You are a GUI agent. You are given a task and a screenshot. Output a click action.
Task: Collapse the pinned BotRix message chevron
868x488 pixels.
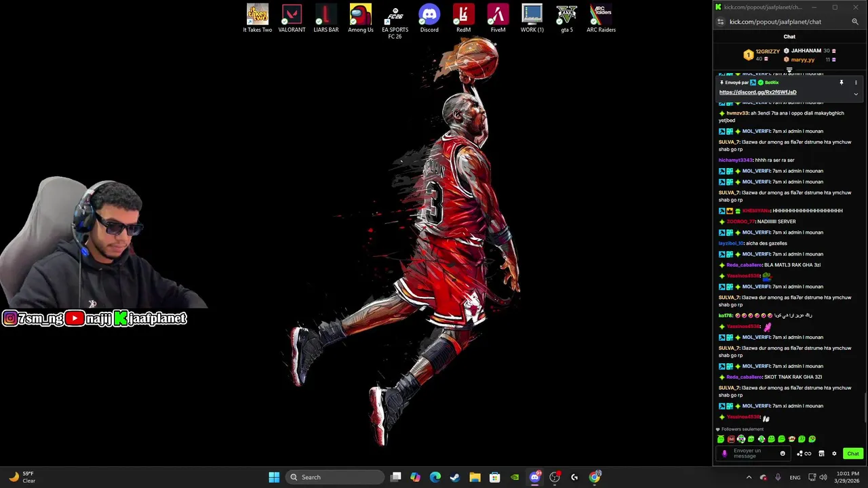point(856,94)
